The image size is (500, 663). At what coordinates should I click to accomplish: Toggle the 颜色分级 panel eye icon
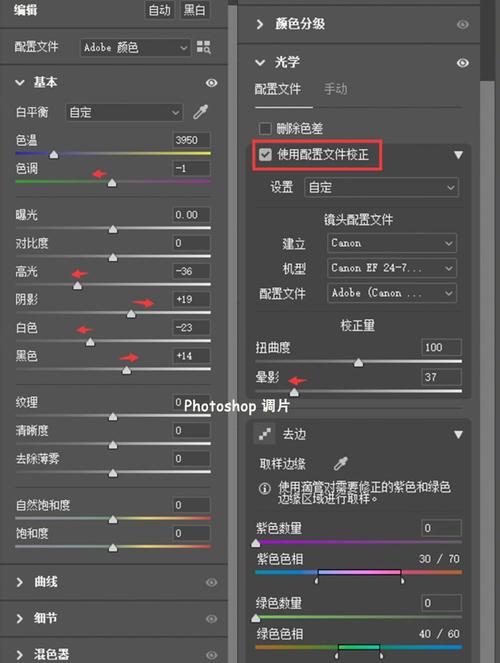pyautogui.click(x=462, y=24)
